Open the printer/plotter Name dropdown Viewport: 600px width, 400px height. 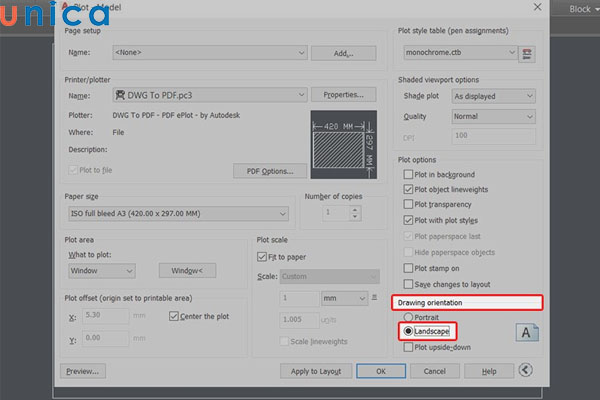point(210,95)
